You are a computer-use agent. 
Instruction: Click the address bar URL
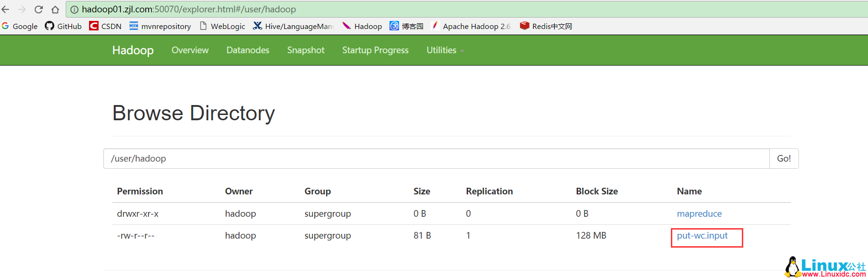pos(189,9)
